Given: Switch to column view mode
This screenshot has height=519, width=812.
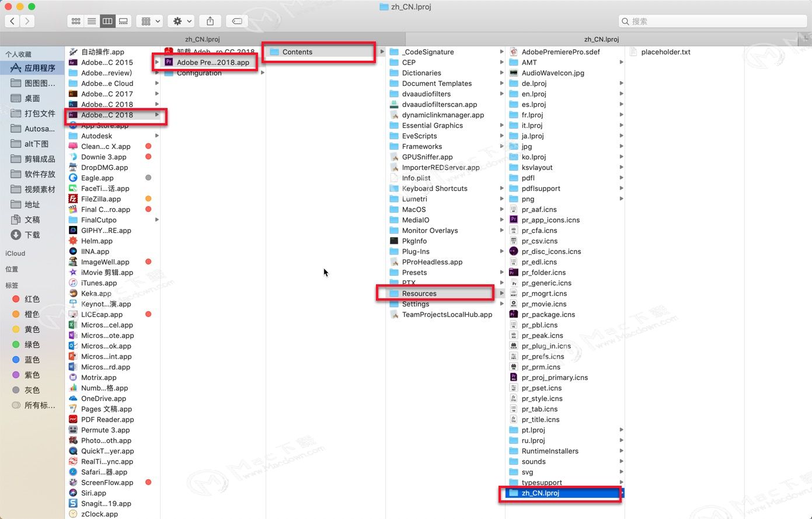Looking at the screenshot, I should 107,21.
